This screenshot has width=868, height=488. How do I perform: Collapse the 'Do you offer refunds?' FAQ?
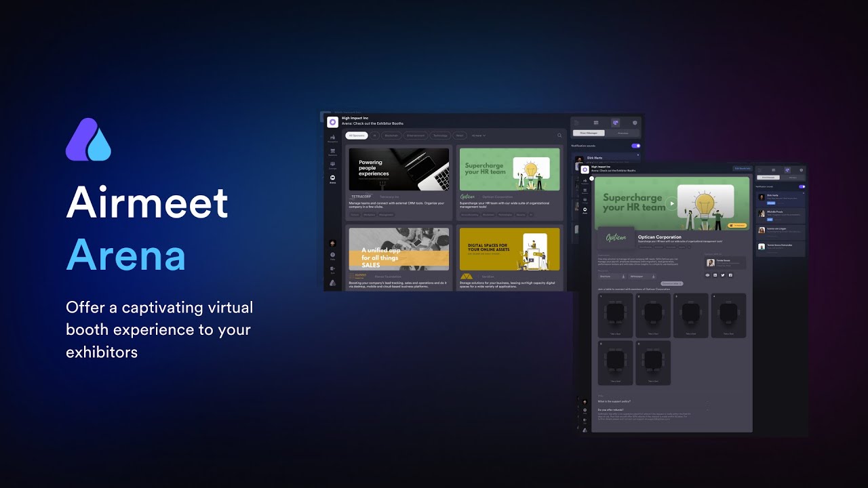708,410
